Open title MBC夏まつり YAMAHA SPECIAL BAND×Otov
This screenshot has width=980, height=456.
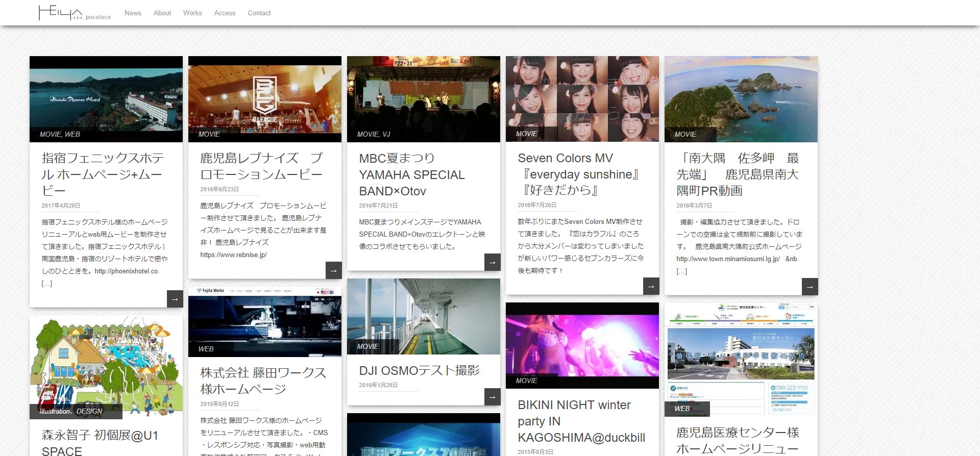(x=412, y=174)
